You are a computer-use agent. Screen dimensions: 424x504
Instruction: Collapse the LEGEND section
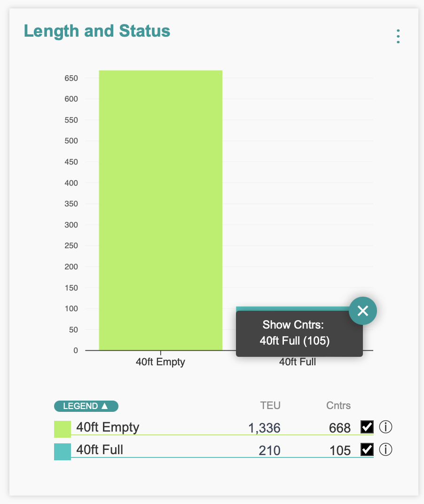(x=86, y=406)
